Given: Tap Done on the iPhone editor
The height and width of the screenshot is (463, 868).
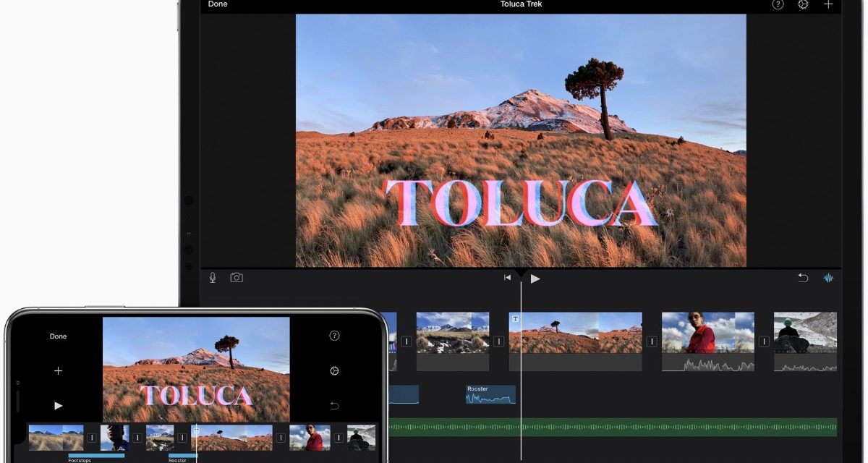Looking at the screenshot, I should [x=58, y=336].
